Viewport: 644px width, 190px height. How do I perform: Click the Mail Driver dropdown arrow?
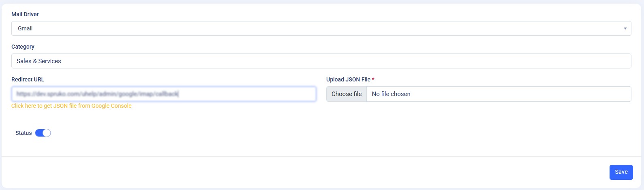[x=625, y=28]
